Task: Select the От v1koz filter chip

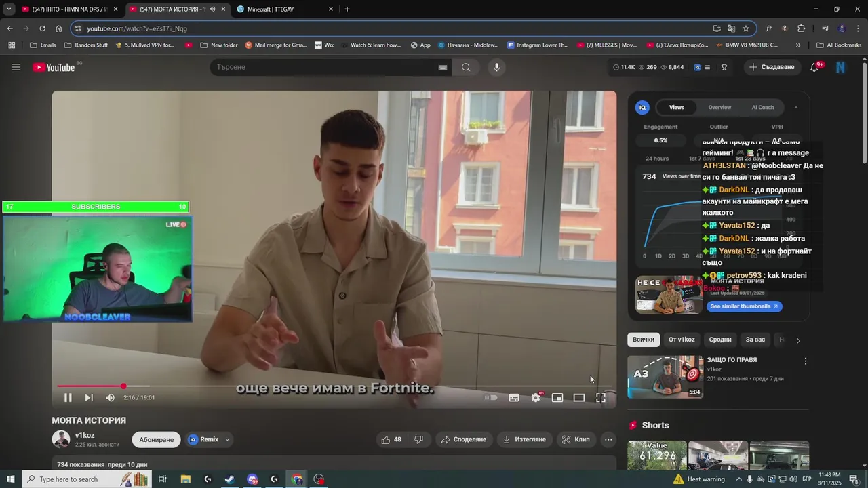Action: pyautogui.click(x=682, y=340)
